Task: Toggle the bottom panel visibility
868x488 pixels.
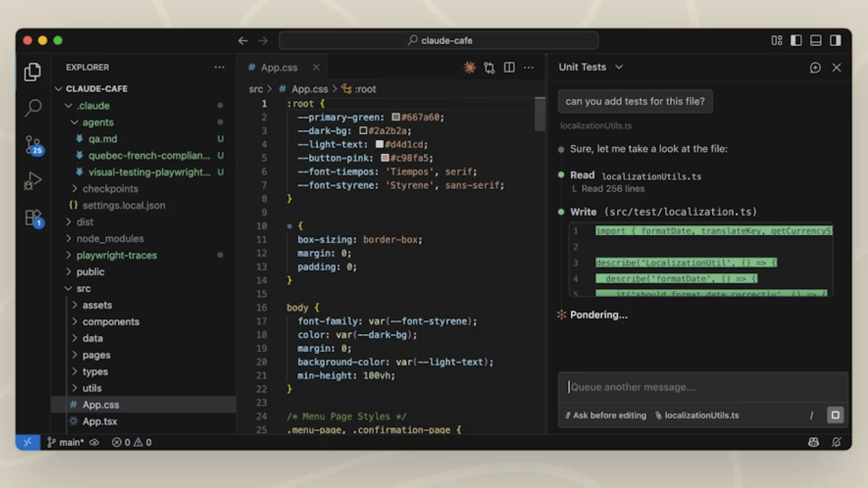Action: 816,41
